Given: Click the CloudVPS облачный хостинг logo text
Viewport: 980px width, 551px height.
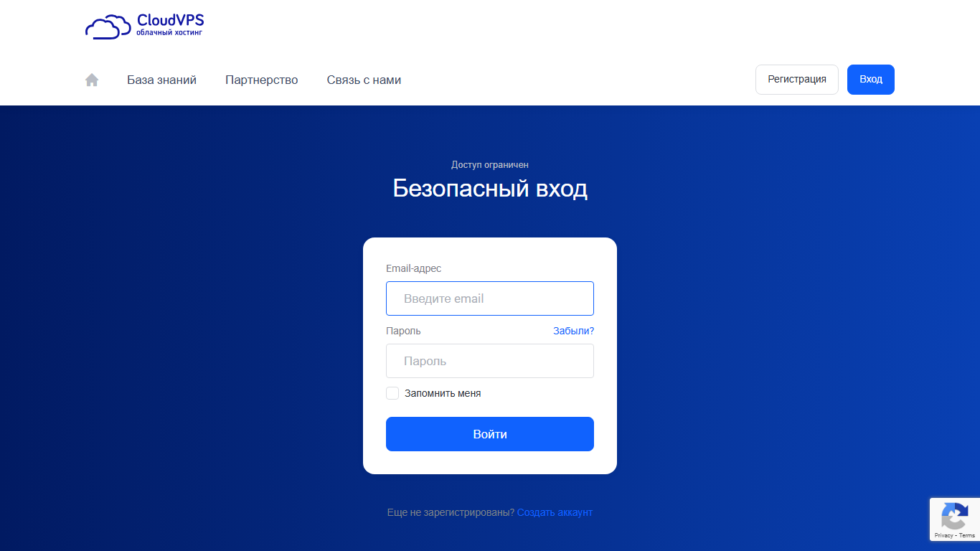Looking at the screenshot, I should pos(170,25).
